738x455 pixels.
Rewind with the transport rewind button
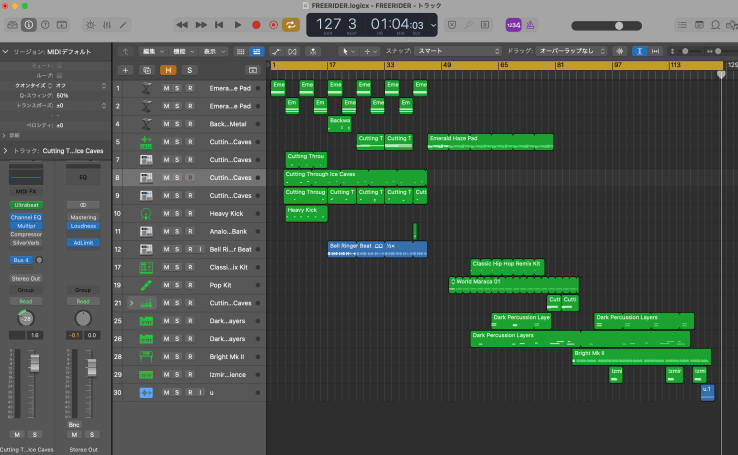click(184, 24)
